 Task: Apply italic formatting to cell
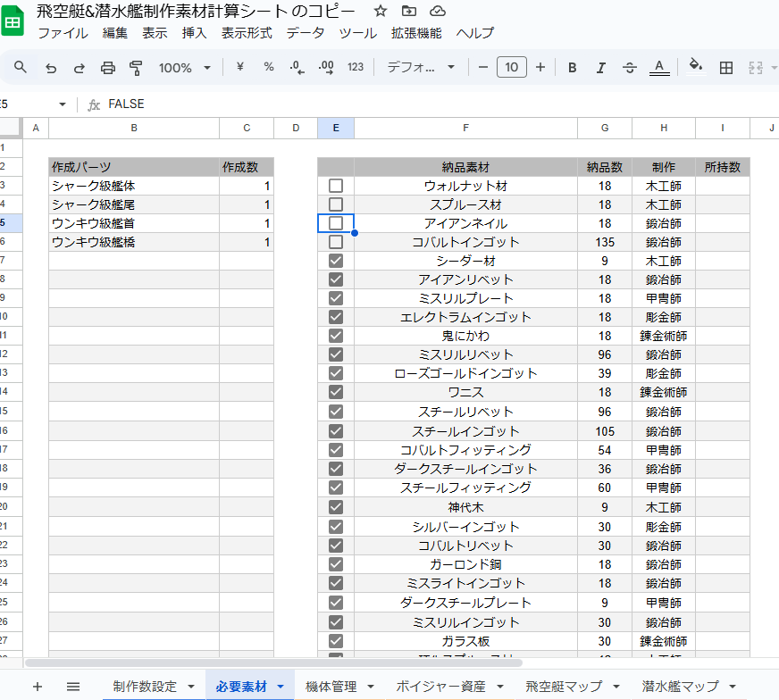pyautogui.click(x=601, y=68)
